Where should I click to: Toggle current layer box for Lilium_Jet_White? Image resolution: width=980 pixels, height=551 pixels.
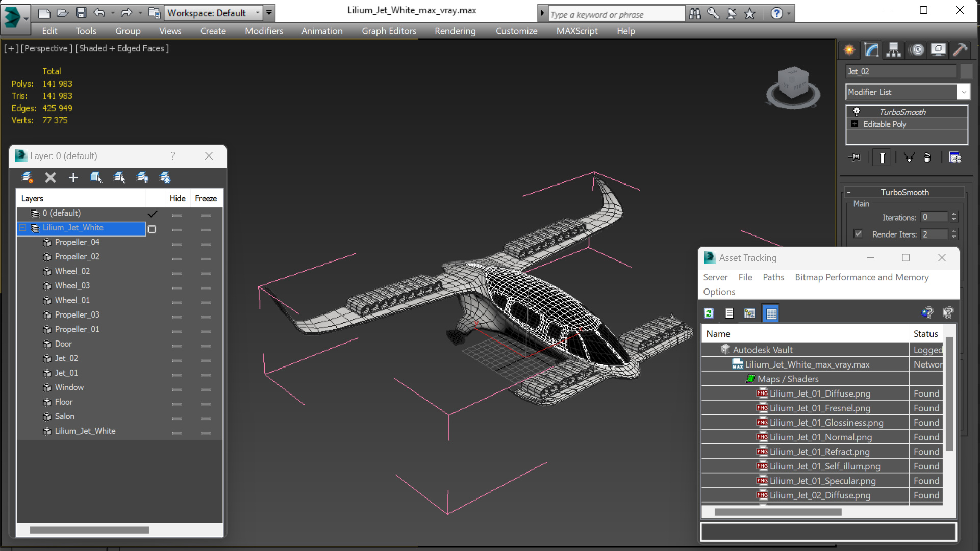tap(152, 229)
